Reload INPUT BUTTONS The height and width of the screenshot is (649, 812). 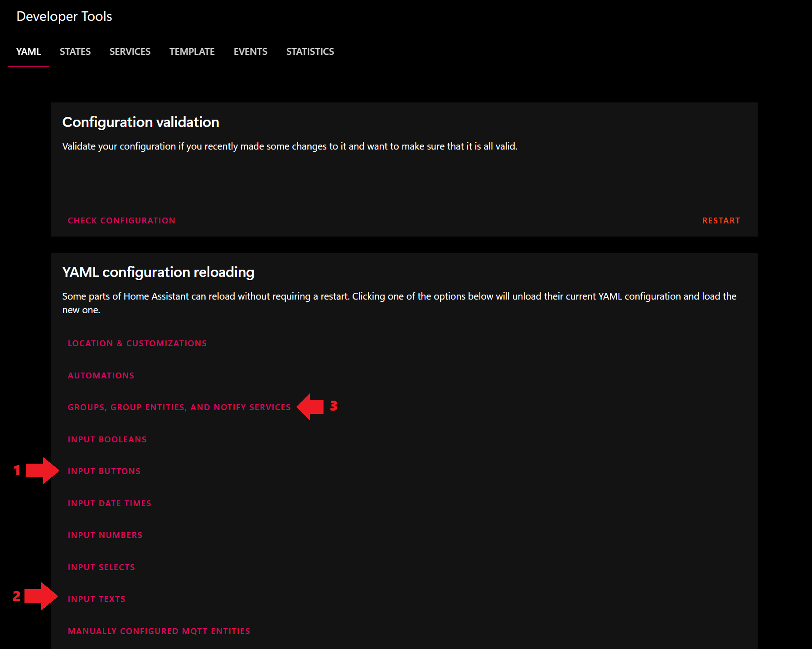pos(104,471)
